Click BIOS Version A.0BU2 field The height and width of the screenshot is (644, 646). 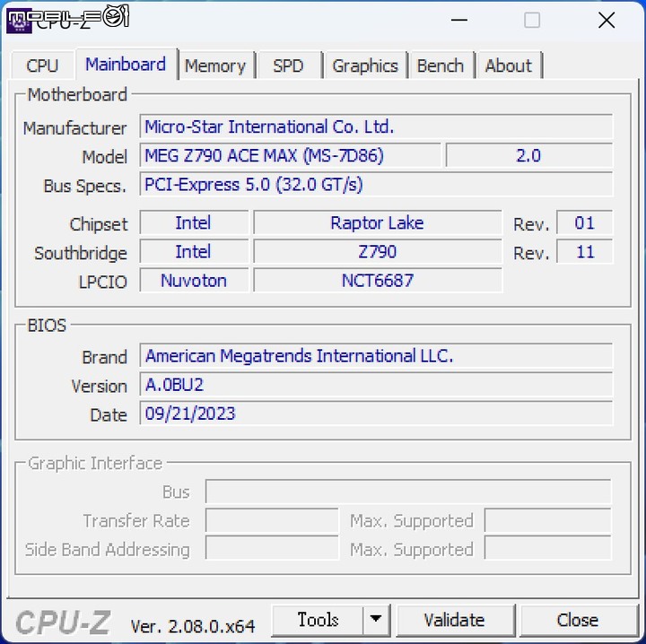point(376,385)
